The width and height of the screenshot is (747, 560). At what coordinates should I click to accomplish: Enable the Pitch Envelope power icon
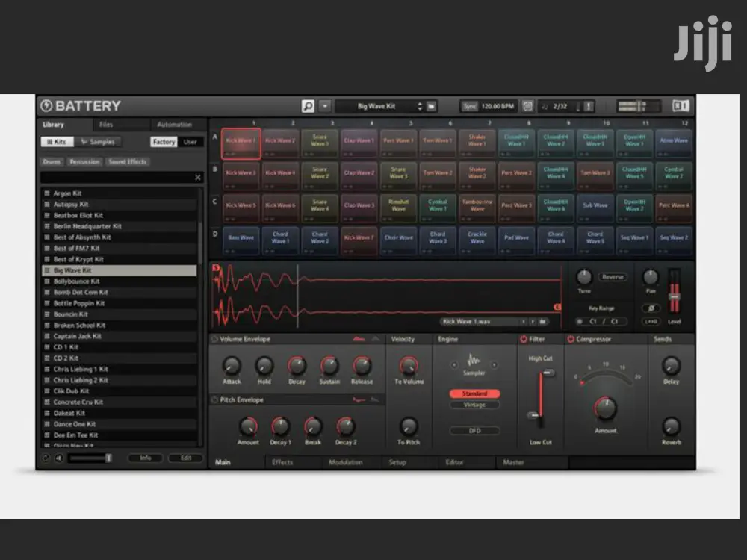(214, 399)
